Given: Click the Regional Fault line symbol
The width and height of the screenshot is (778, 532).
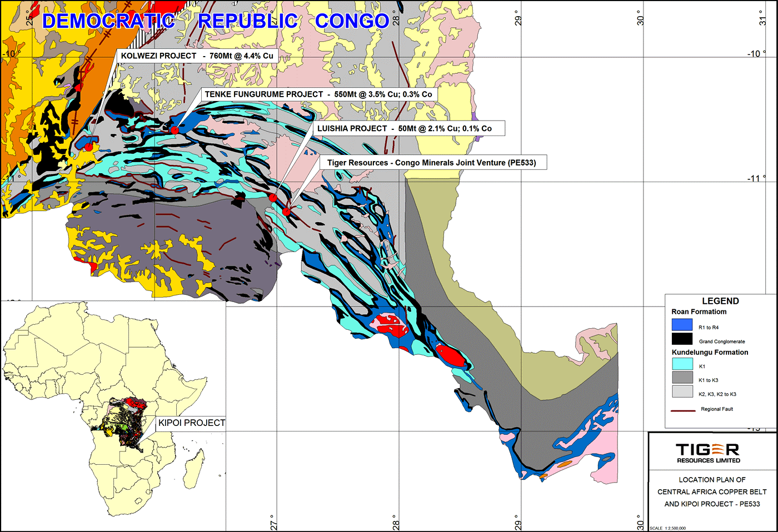Looking at the screenshot, I should point(684,410).
